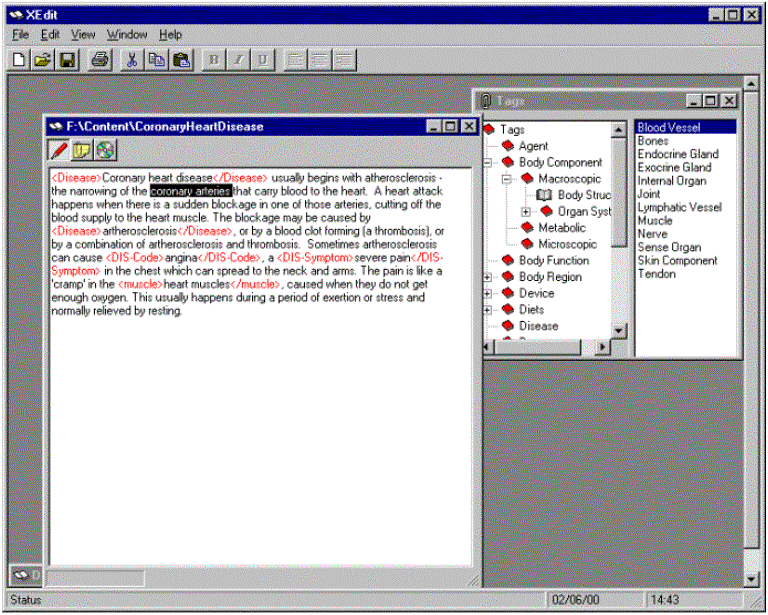Viewport: 768px width, 615px height.
Task: Select the Metabolic tag in tree
Action: point(561,228)
